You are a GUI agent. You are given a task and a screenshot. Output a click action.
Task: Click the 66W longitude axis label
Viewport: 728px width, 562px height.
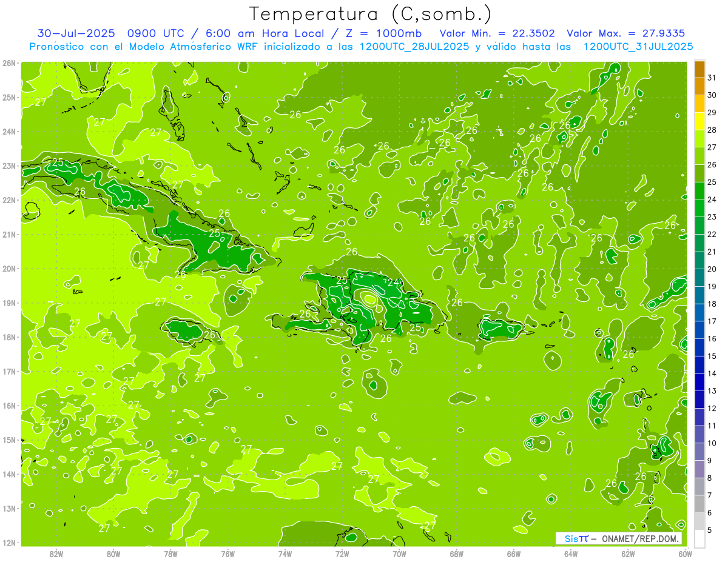coord(513,553)
